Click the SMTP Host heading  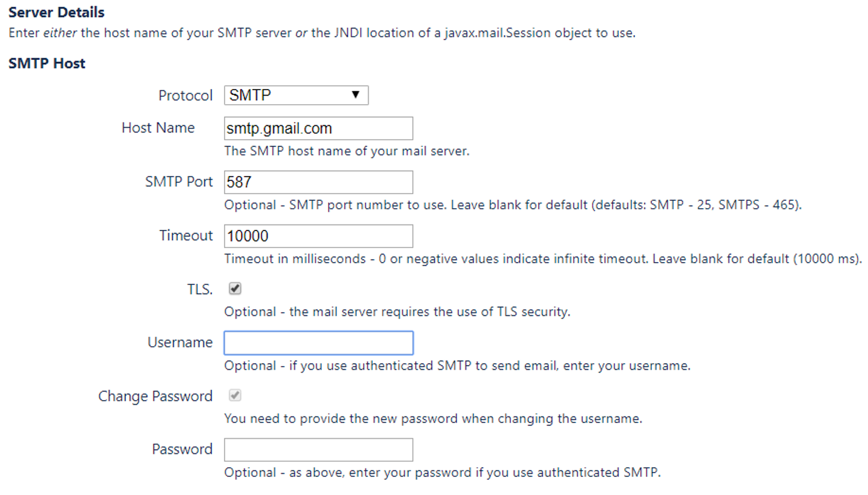point(47,63)
